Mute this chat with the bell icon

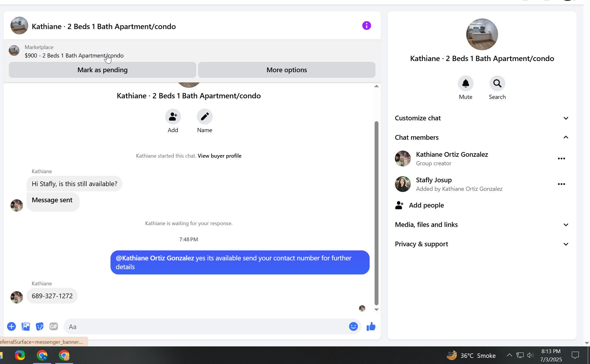(x=465, y=84)
